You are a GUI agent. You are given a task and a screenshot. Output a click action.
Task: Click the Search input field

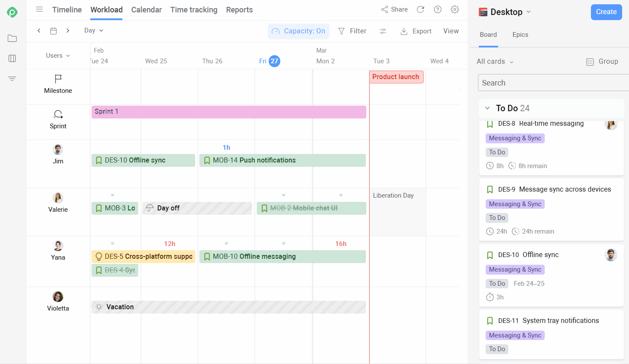point(553,83)
